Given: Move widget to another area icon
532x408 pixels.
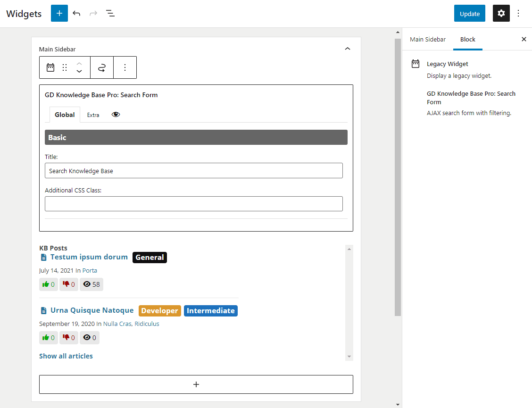Looking at the screenshot, I should coord(102,67).
